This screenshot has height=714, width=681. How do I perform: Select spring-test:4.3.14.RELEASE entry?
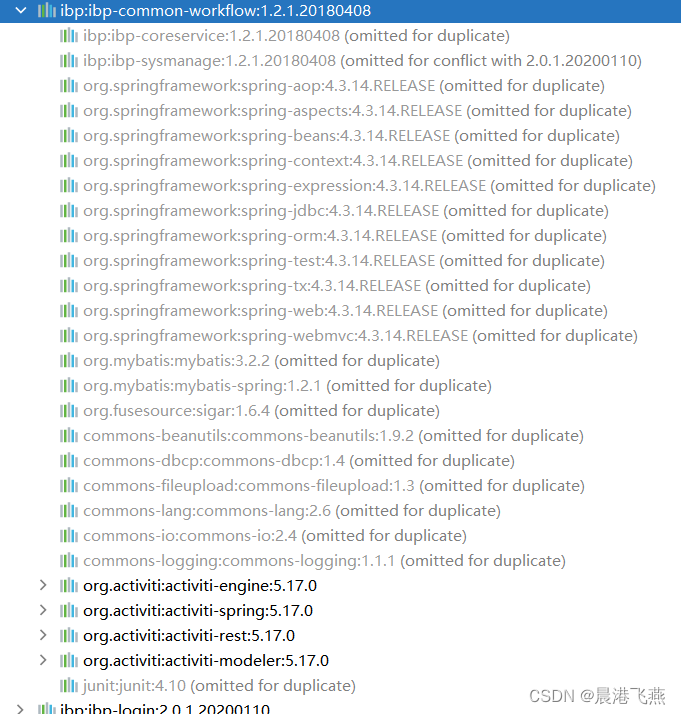[344, 261]
